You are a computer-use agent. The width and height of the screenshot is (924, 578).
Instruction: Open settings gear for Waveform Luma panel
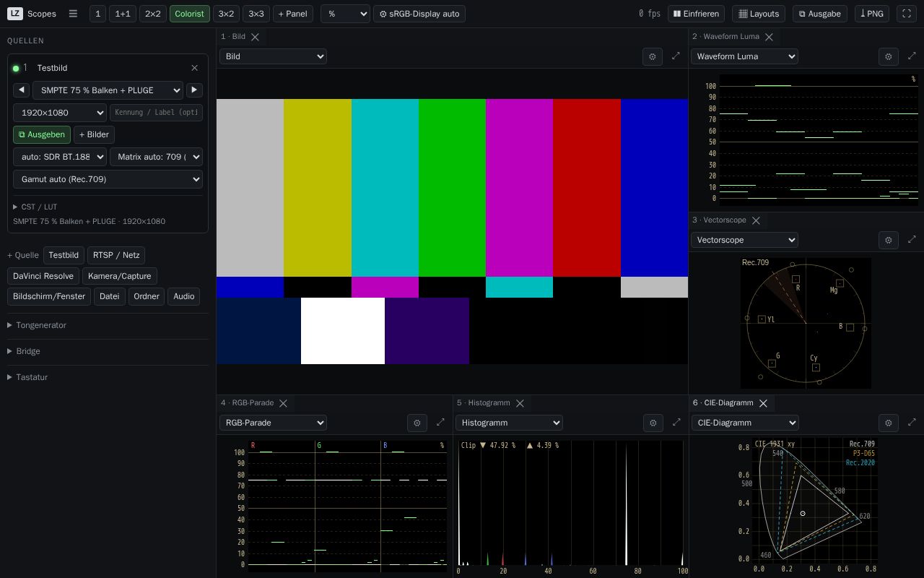tap(889, 56)
